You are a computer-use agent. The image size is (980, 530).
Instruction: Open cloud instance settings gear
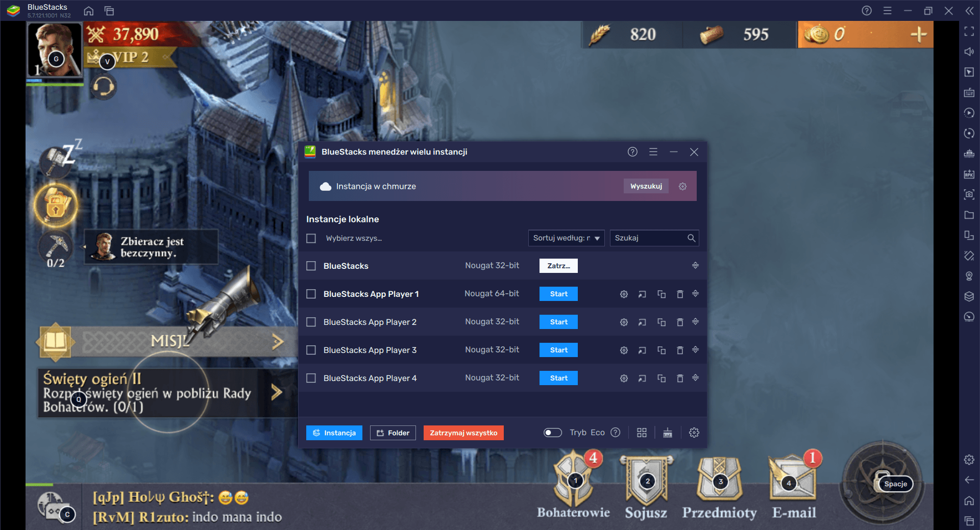click(x=682, y=186)
